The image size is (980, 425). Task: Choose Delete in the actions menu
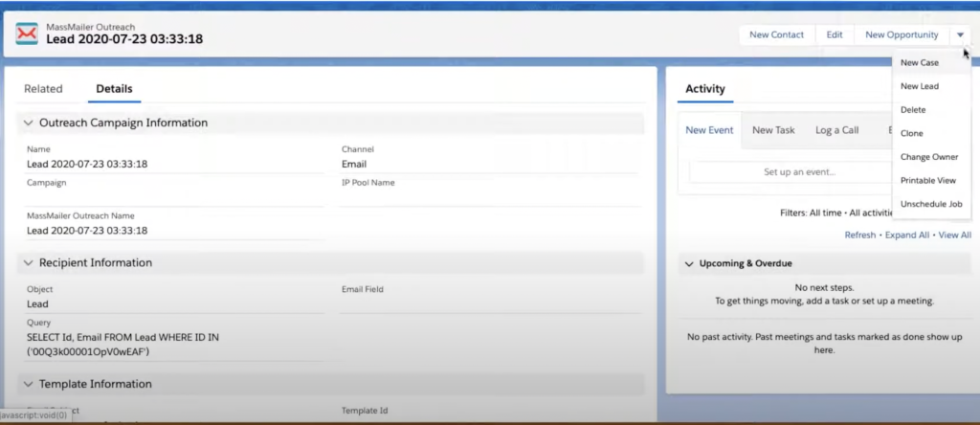pos(913,109)
